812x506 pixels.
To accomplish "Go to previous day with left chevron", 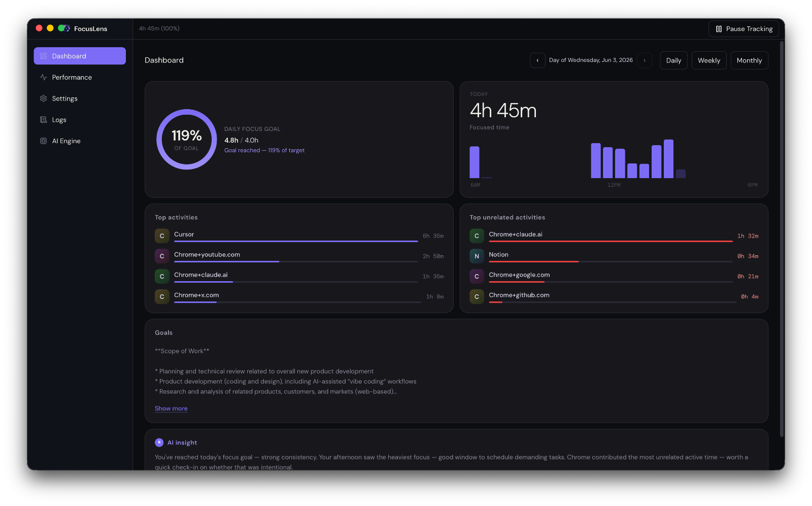I will pos(537,60).
